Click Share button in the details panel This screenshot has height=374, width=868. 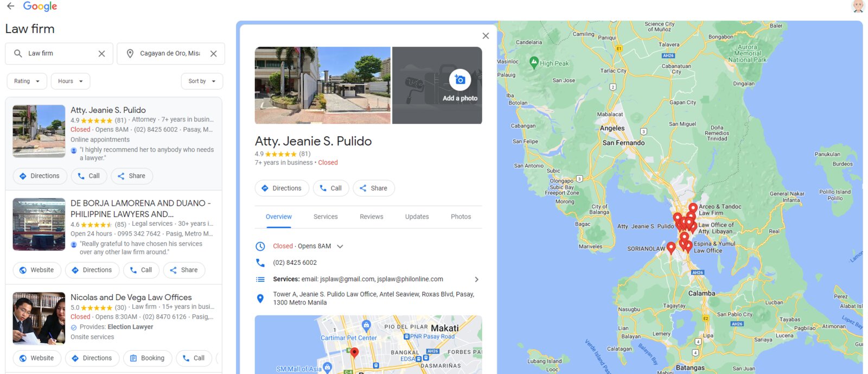[374, 188]
